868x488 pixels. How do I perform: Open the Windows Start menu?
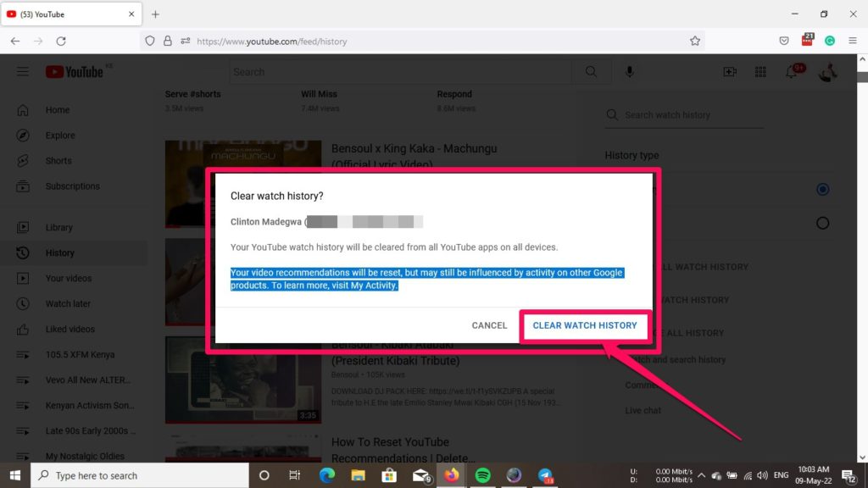pyautogui.click(x=15, y=475)
